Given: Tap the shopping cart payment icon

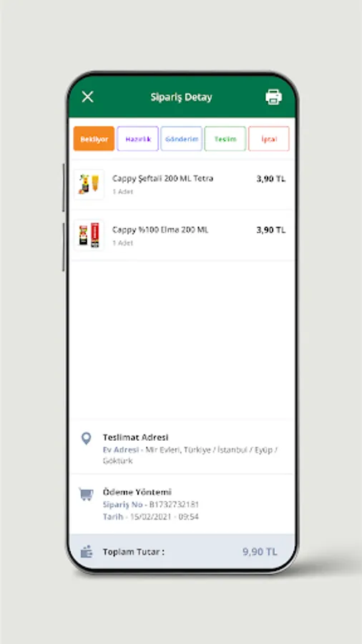Looking at the screenshot, I should (x=86, y=494).
